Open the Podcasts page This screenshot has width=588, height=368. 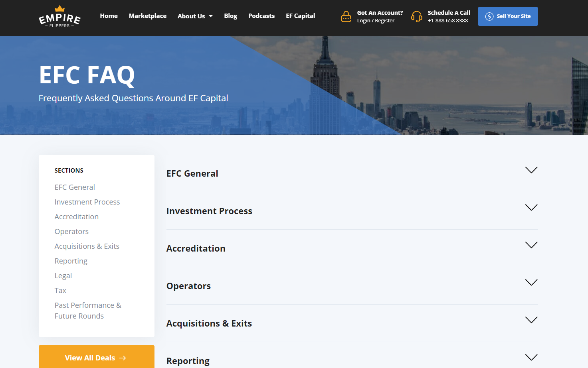point(261,16)
